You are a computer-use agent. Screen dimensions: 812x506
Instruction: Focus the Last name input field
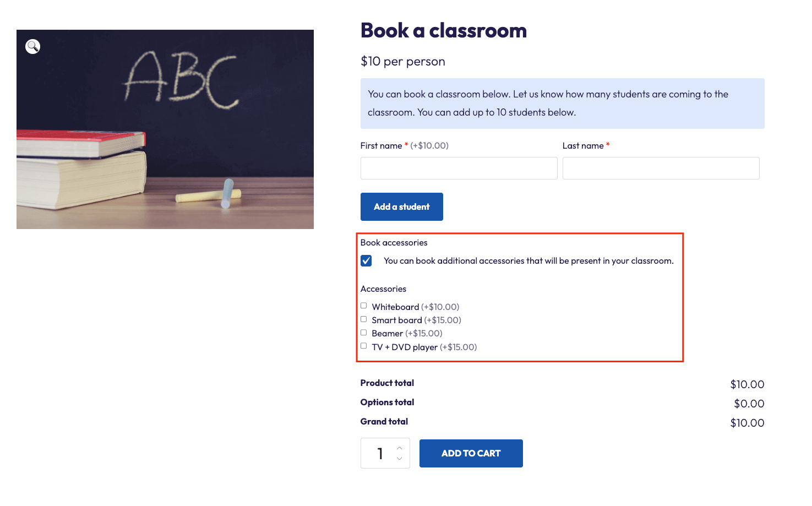(x=661, y=168)
